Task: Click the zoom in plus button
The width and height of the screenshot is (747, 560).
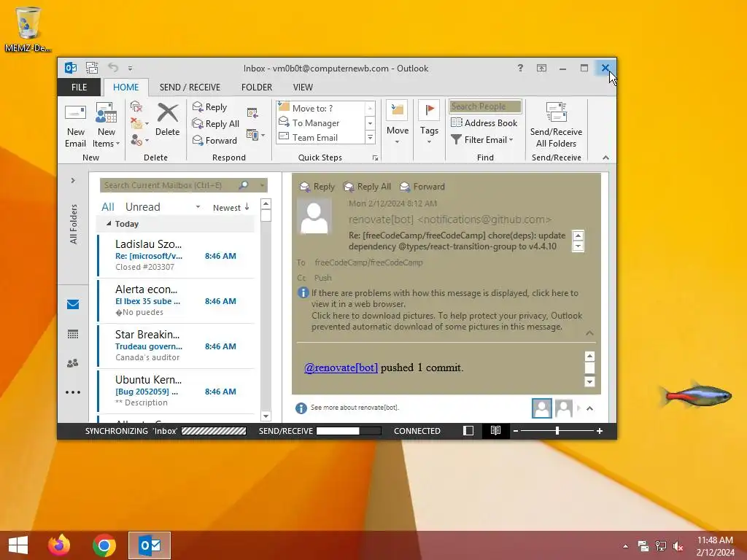Action: (600, 431)
